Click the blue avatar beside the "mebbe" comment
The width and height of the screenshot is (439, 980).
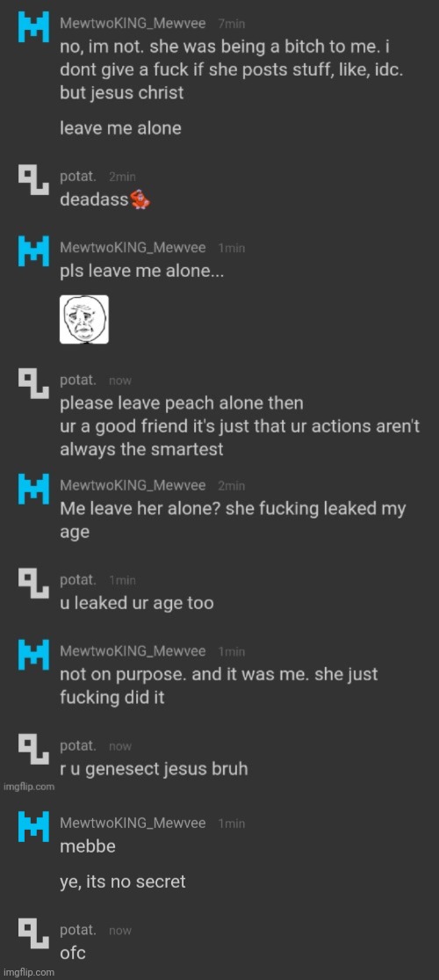(33, 827)
